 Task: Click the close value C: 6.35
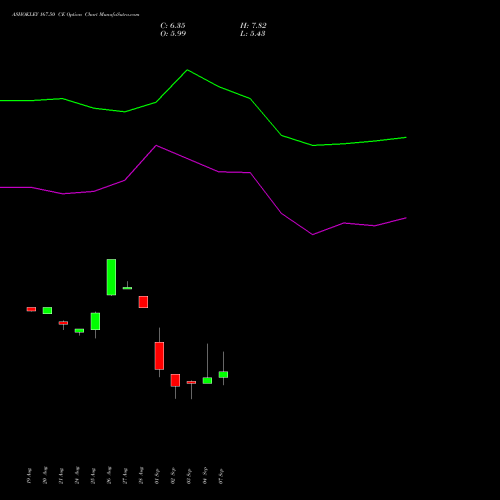(x=173, y=26)
